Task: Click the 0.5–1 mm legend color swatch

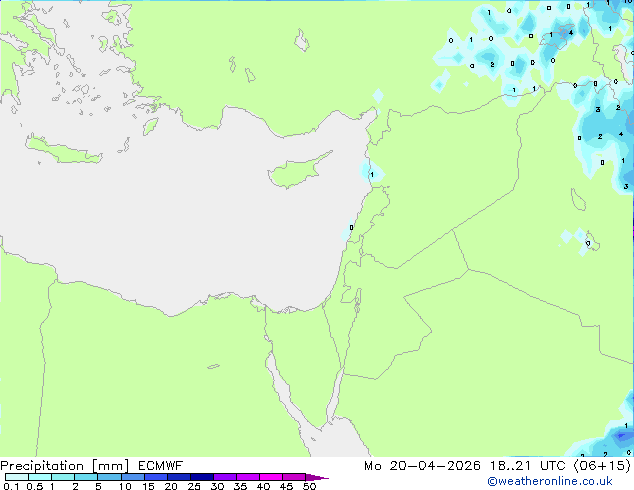Action: pos(40,477)
